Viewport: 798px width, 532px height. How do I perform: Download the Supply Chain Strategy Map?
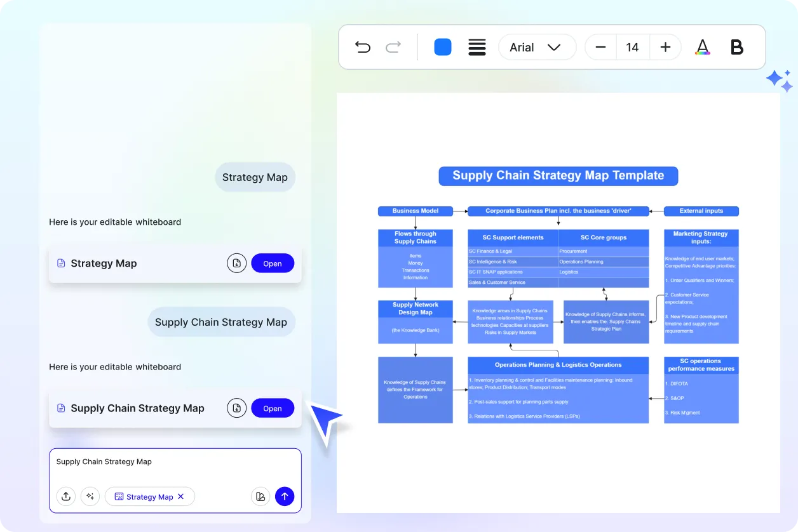coord(236,408)
